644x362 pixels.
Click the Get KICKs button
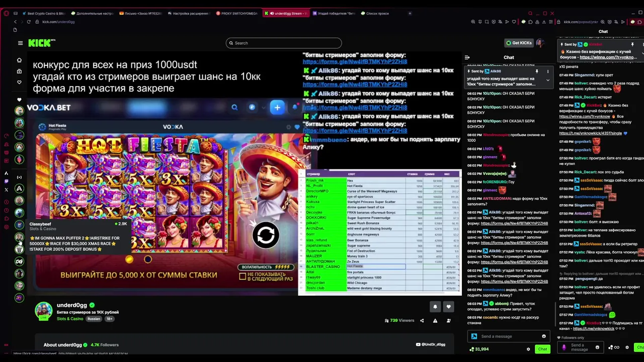pos(519,43)
